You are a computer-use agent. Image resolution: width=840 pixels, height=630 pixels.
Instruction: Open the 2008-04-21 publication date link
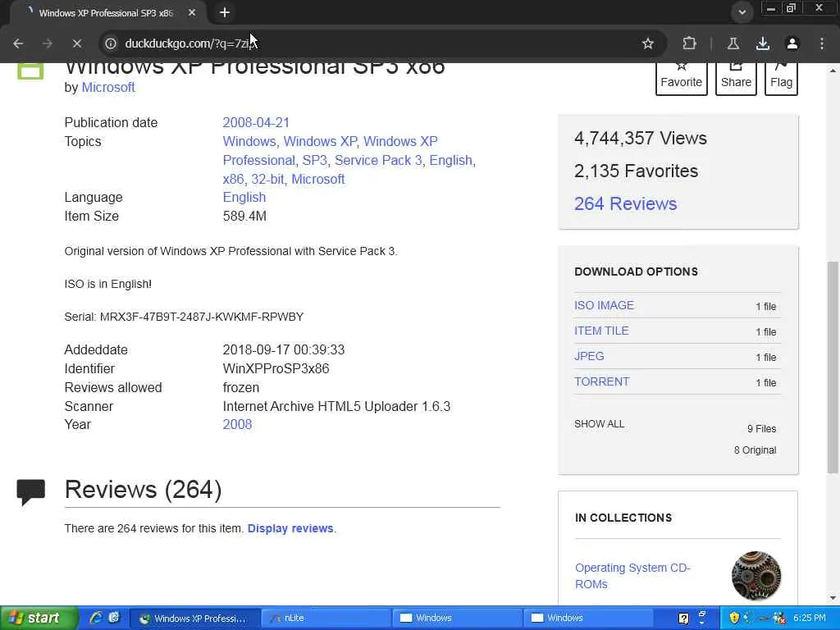tap(256, 123)
